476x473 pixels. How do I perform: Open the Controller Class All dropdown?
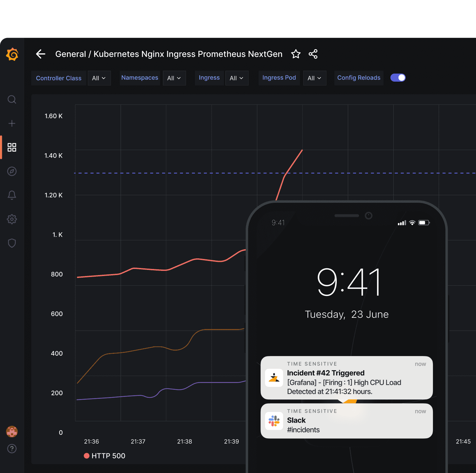[99, 78]
